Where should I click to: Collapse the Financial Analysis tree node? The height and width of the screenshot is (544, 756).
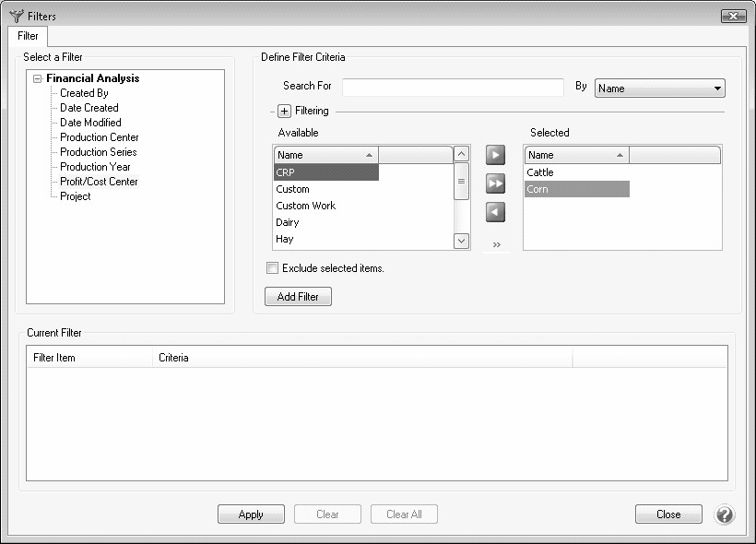(x=37, y=79)
